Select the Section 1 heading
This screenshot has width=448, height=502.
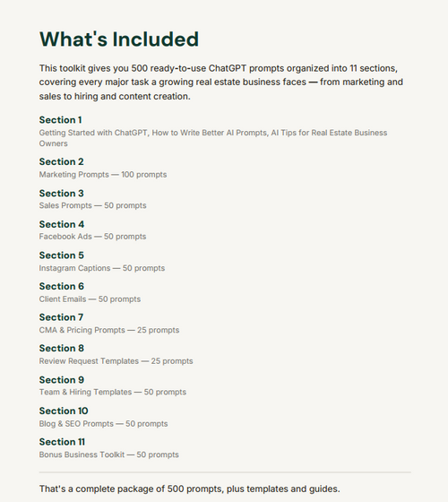click(61, 120)
